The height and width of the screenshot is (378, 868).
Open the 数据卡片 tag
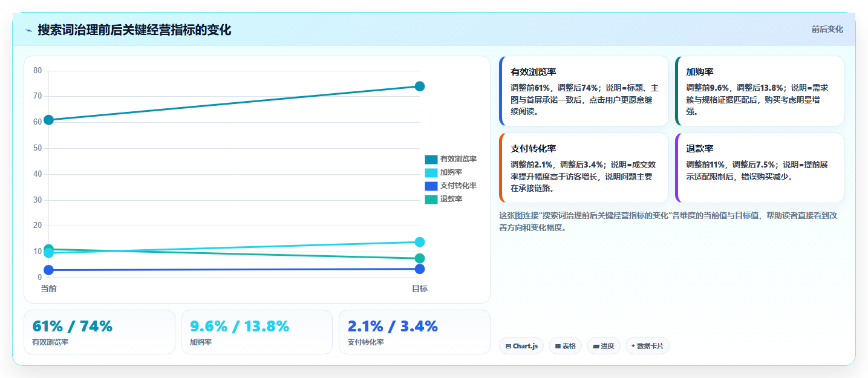click(x=647, y=346)
